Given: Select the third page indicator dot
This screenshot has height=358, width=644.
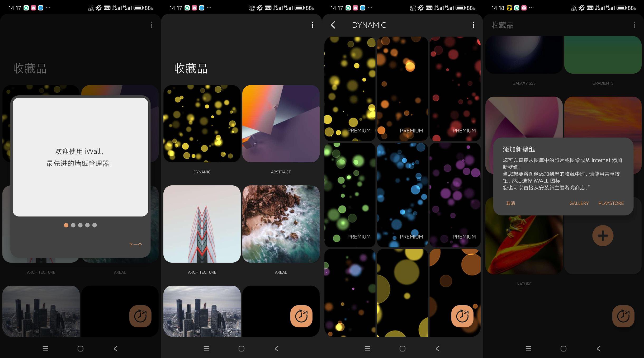Looking at the screenshot, I should [80, 225].
